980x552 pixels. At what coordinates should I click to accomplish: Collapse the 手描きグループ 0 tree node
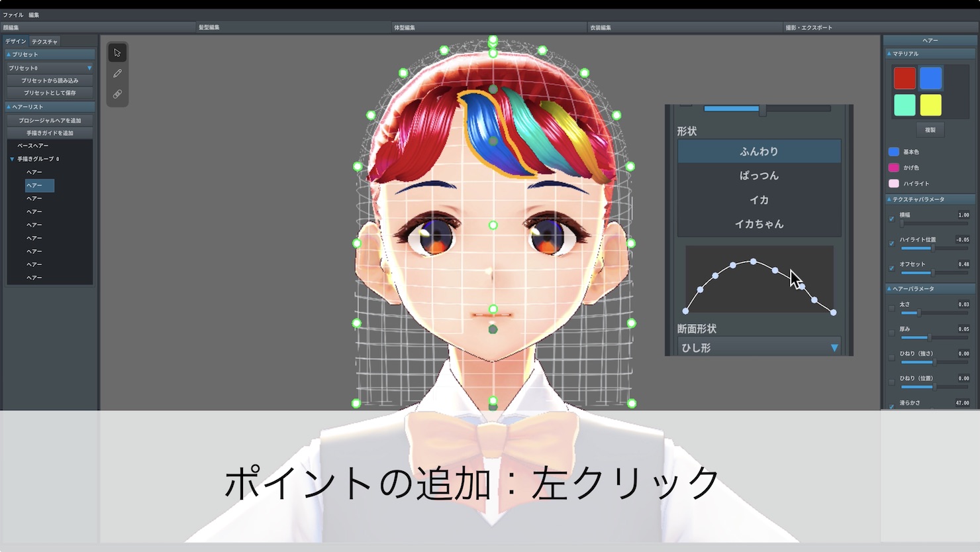click(x=12, y=159)
